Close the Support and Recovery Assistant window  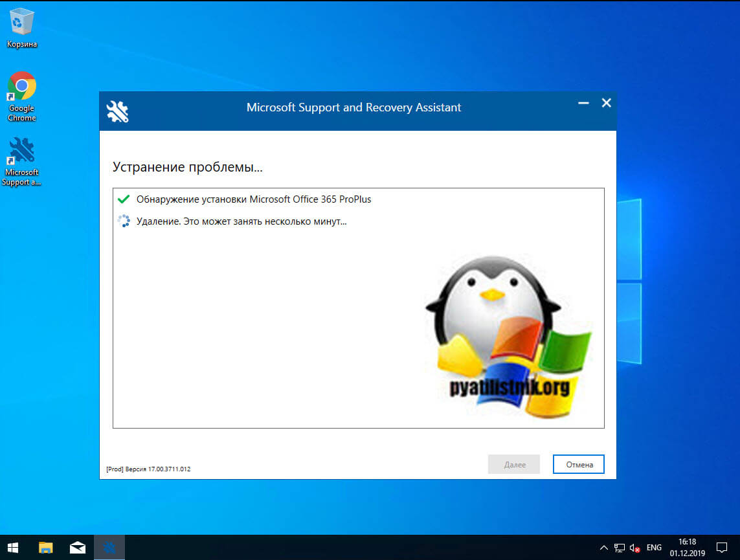(x=606, y=103)
